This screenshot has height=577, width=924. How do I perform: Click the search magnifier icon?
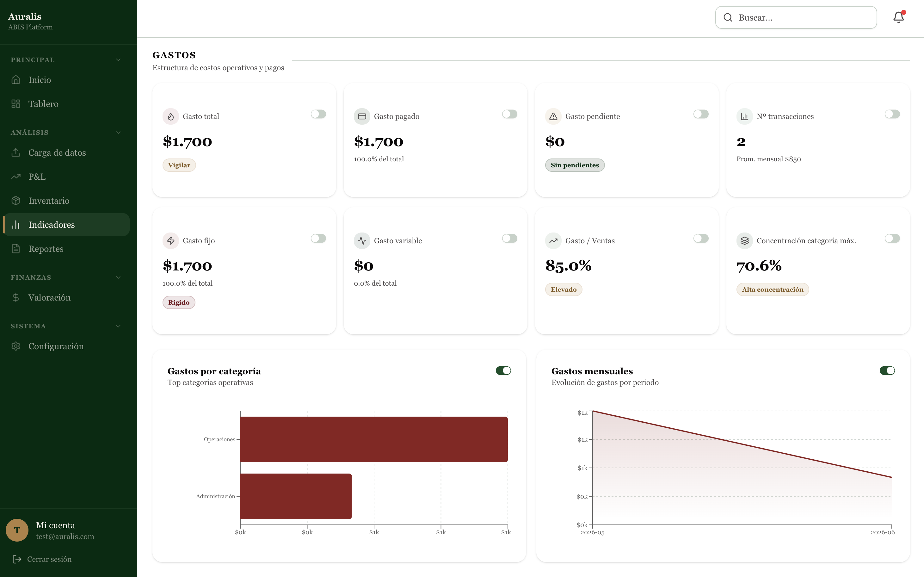tap(728, 17)
